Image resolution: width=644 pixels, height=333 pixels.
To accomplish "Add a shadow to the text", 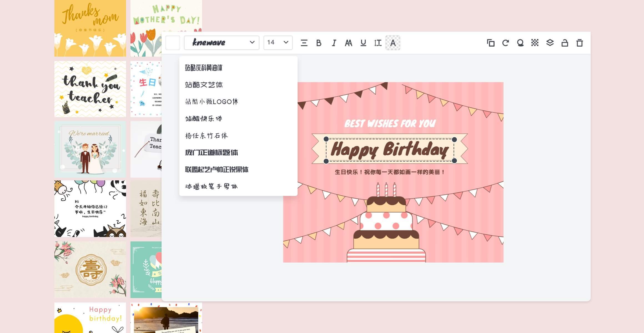I will [520, 43].
